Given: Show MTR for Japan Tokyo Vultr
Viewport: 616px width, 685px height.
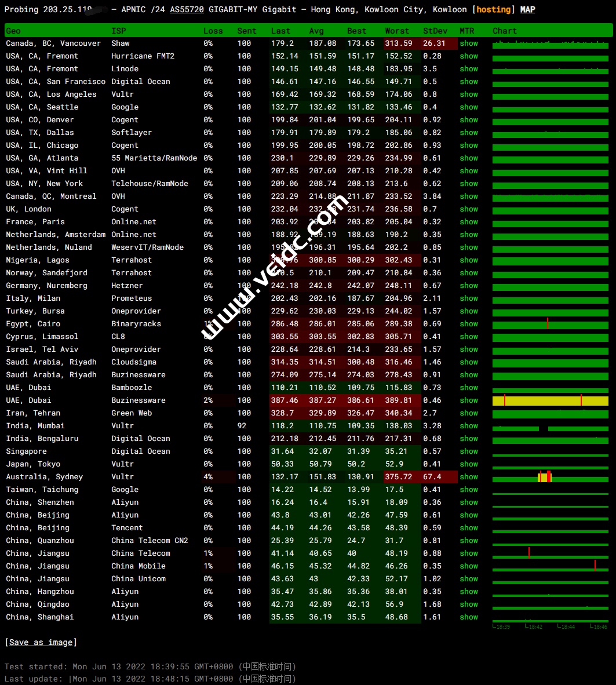Looking at the screenshot, I should (469, 464).
